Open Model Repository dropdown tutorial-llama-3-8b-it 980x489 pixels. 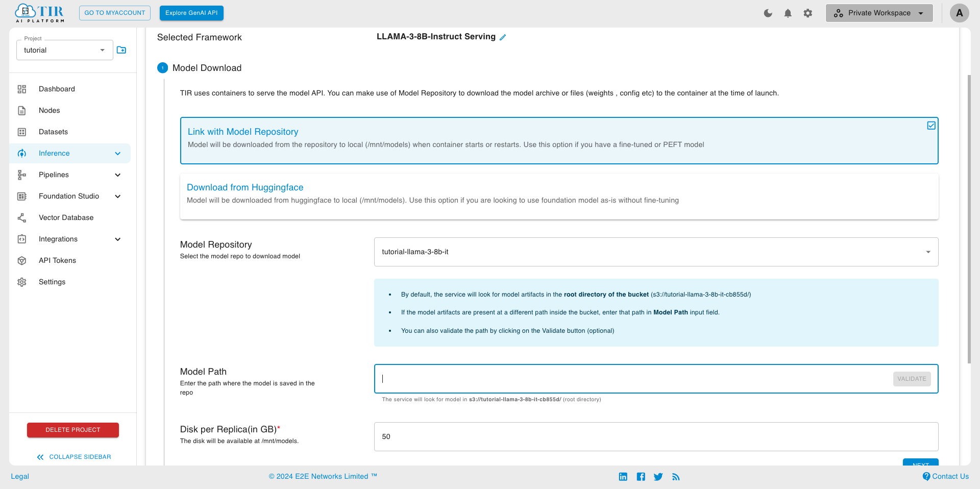click(656, 252)
